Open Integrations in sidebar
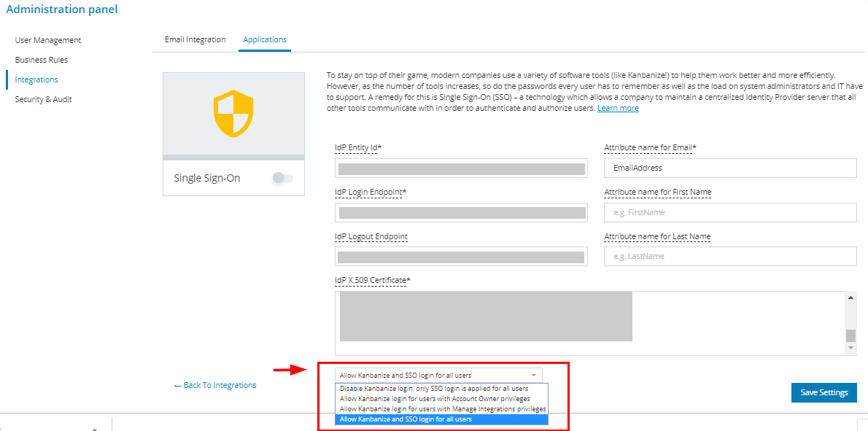Image resolution: width=868 pixels, height=431 pixels. tap(36, 79)
